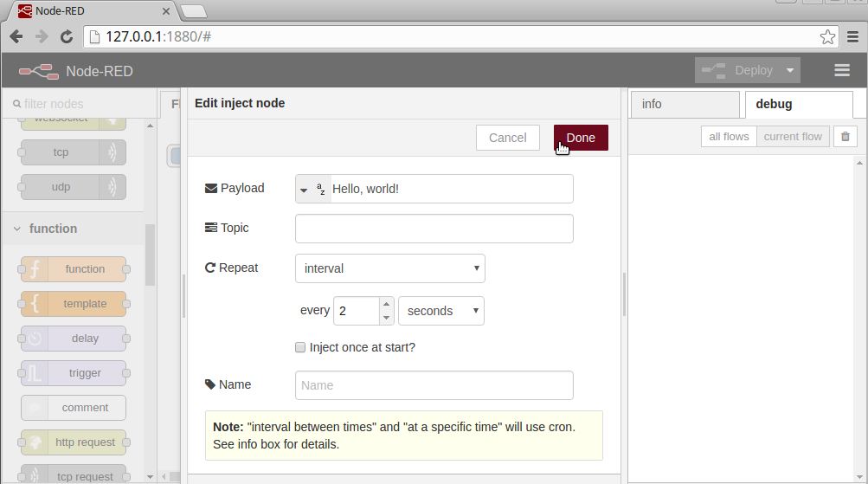Open payload type selector dropdown
This screenshot has height=484, width=868.
tap(312, 189)
